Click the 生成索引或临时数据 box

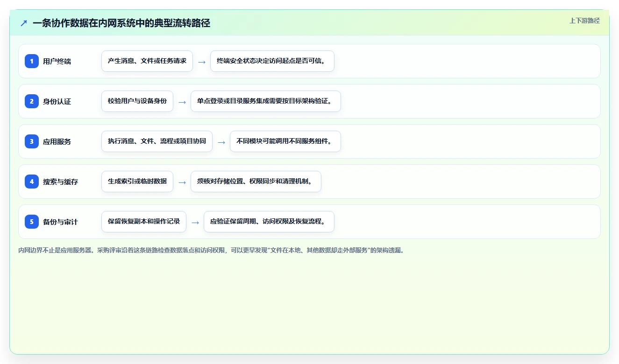tap(137, 182)
